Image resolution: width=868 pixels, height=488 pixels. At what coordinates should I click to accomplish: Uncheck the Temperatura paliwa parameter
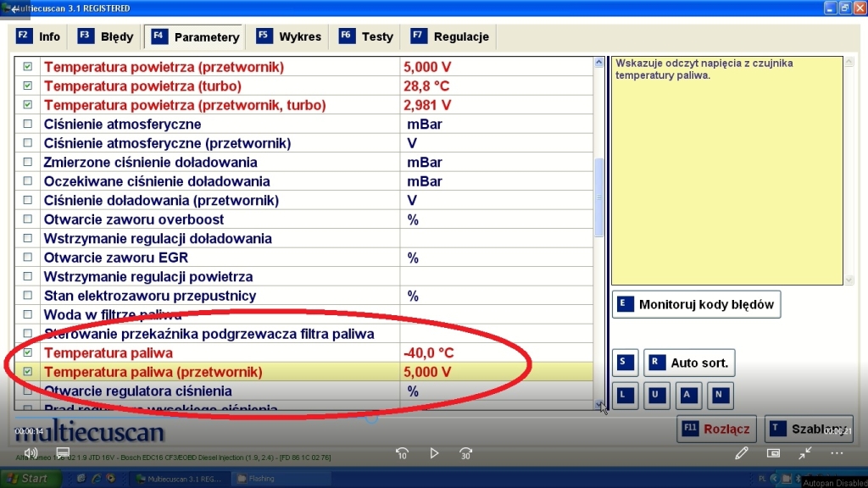[x=28, y=352]
